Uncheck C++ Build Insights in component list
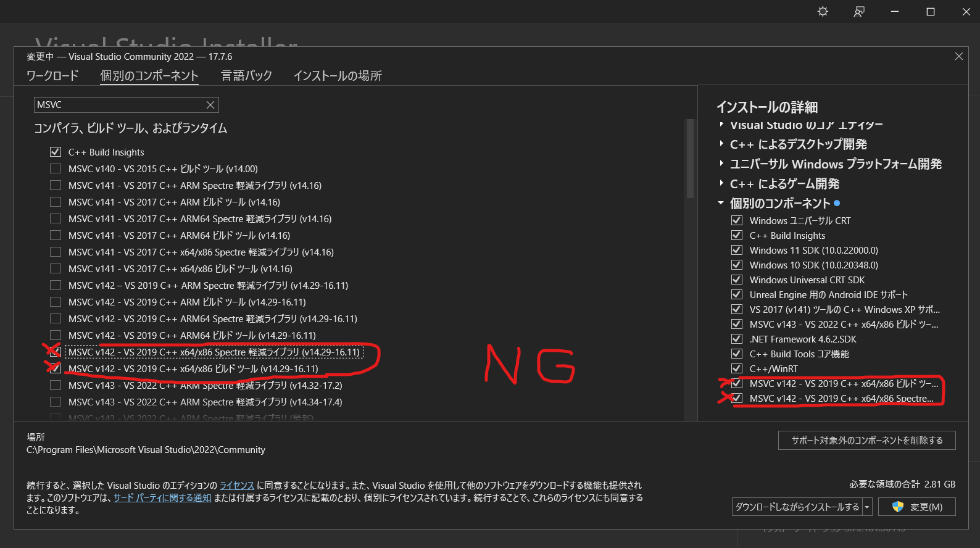Image resolution: width=980 pixels, height=548 pixels. [56, 152]
